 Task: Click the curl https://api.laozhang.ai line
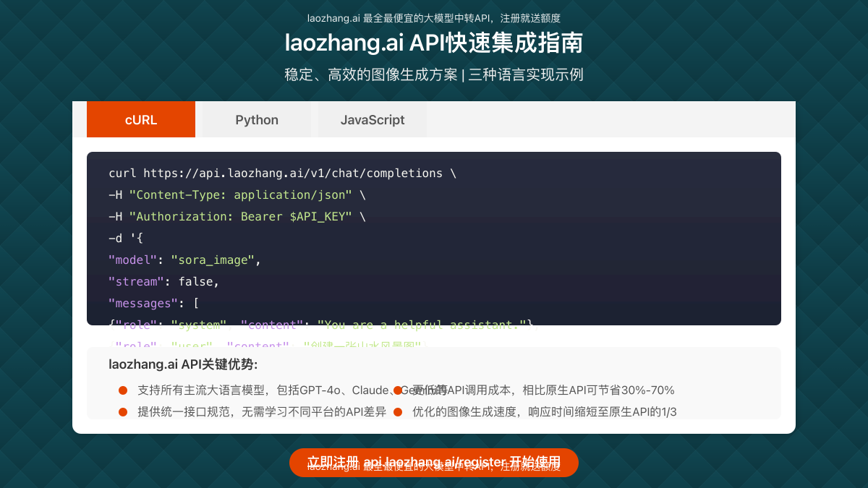tap(283, 174)
